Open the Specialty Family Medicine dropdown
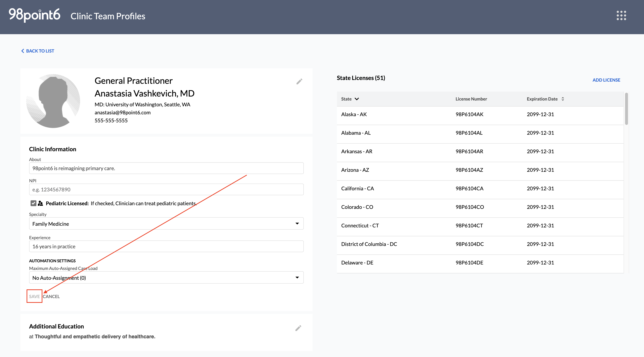Image resolution: width=644 pixels, height=357 pixels. click(x=166, y=224)
